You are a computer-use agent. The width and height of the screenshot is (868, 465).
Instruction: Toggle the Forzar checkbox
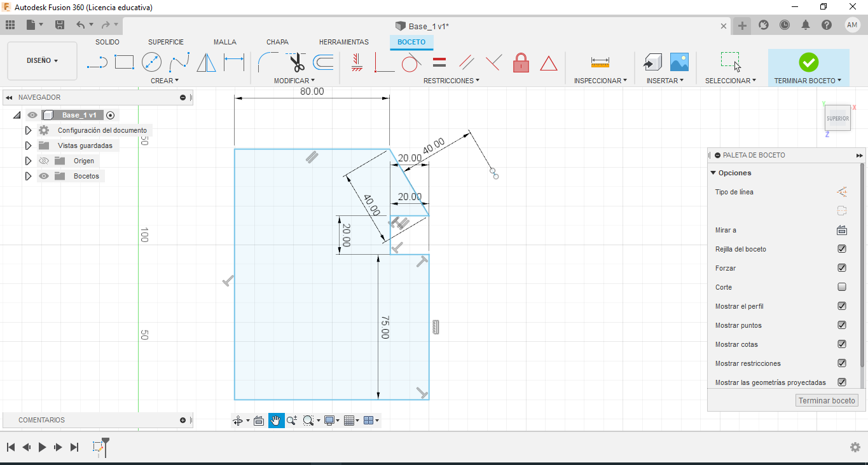click(x=842, y=268)
